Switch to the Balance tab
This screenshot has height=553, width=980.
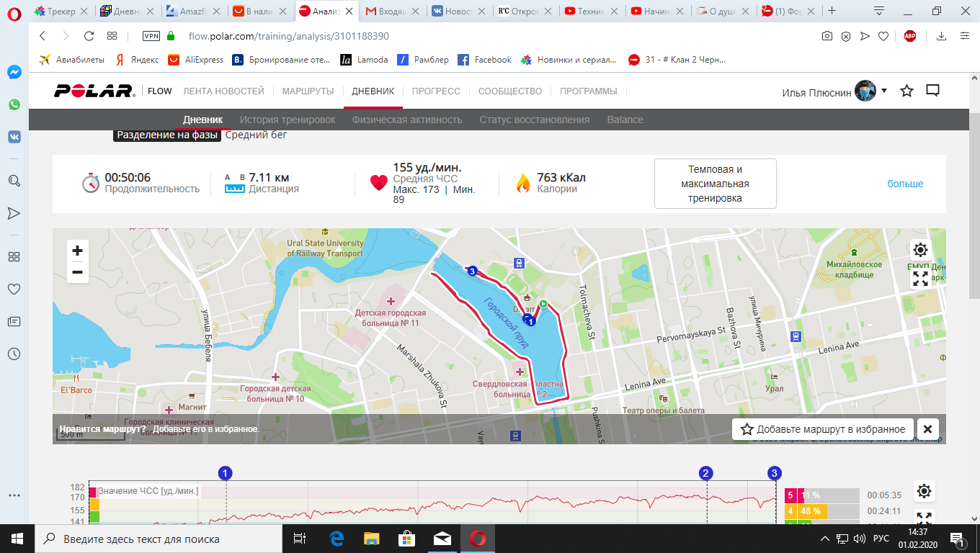click(625, 120)
